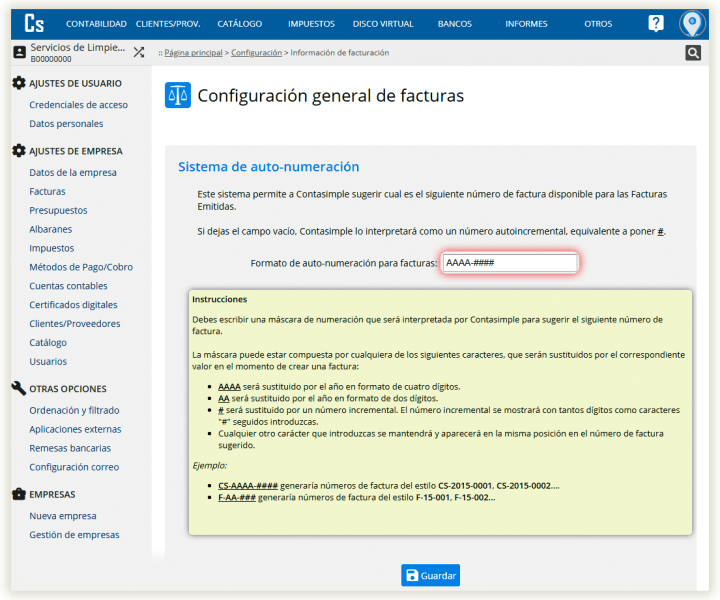
Task: Click the company name Servicios de Limpie...
Action: coord(78,47)
